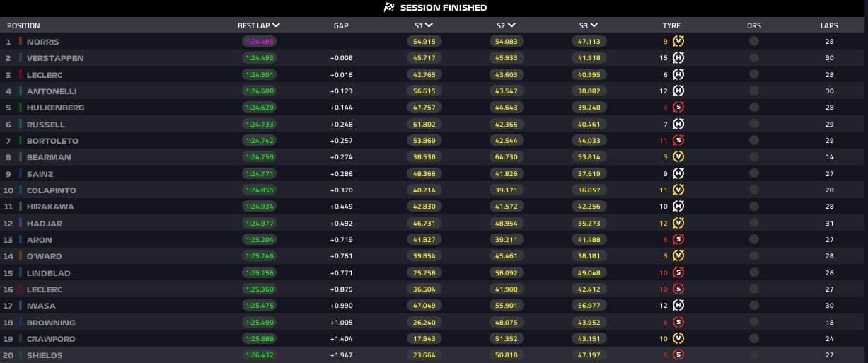Select driver name HIRAKAWA
868x363 pixels.
pos(50,207)
